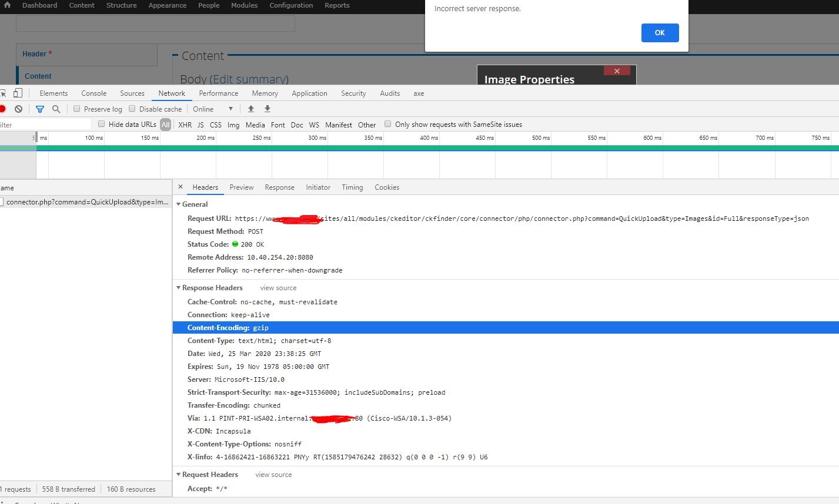
Task: Switch to the Preview tab
Action: coord(241,187)
